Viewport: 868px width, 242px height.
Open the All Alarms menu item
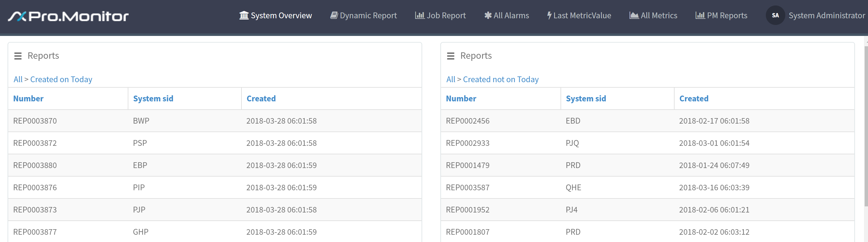coord(511,16)
